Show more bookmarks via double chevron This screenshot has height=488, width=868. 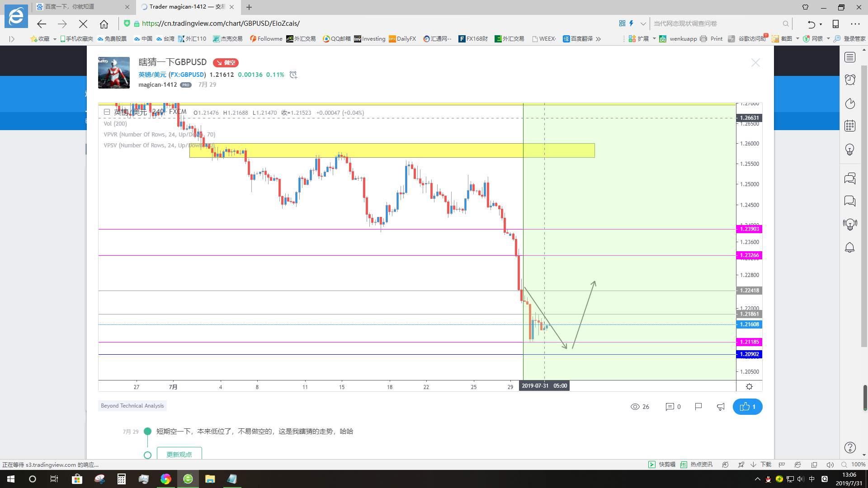[x=598, y=39]
